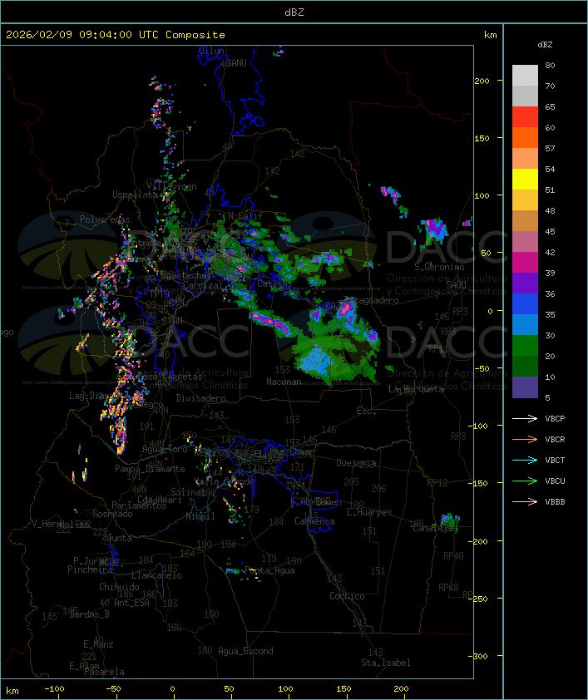
Task: Click the km label at the top right
Action: [490, 35]
